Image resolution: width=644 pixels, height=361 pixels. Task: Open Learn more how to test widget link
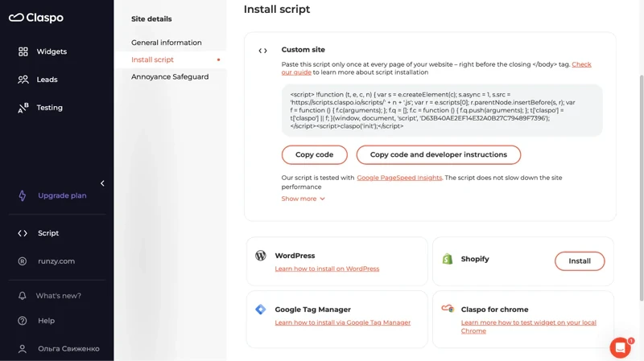pos(528,326)
